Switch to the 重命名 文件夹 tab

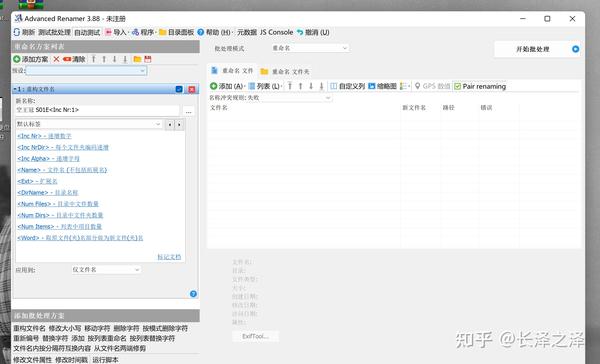pyautogui.click(x=285, y=72)
